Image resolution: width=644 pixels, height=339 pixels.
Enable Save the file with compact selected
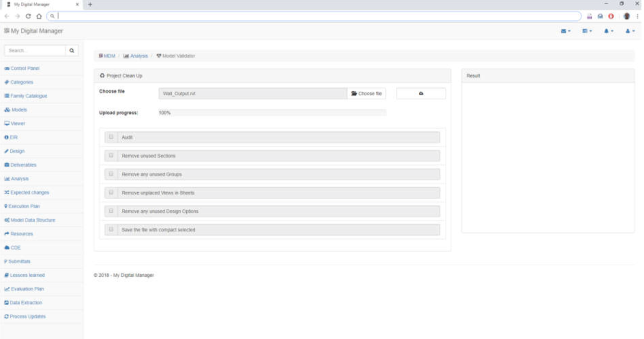pyautogui.click(x=110, y=230)
